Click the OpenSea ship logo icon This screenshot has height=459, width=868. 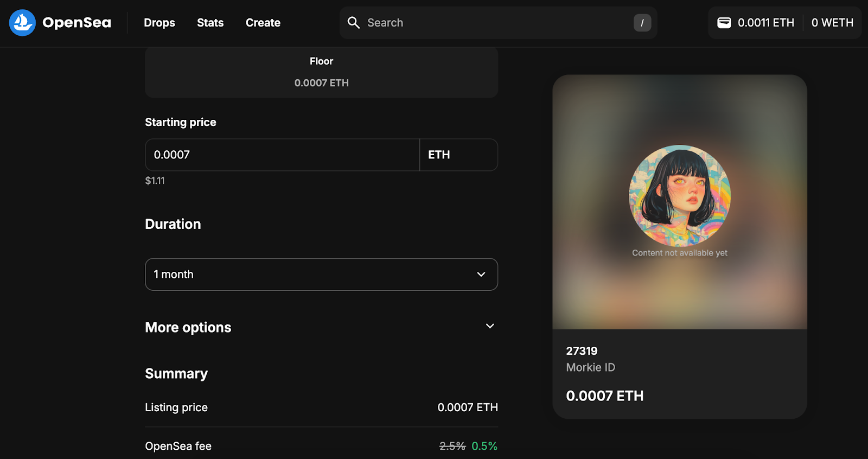[22, 23]
